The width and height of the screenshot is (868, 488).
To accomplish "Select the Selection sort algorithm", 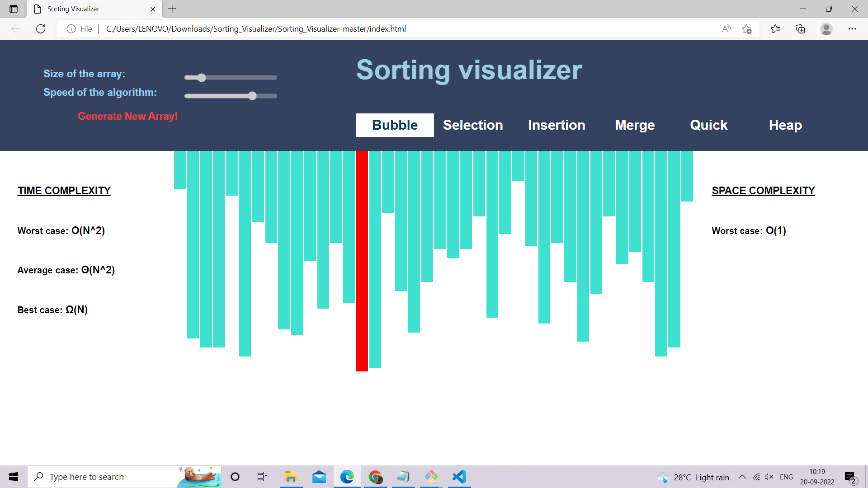I will pos(473,125).
